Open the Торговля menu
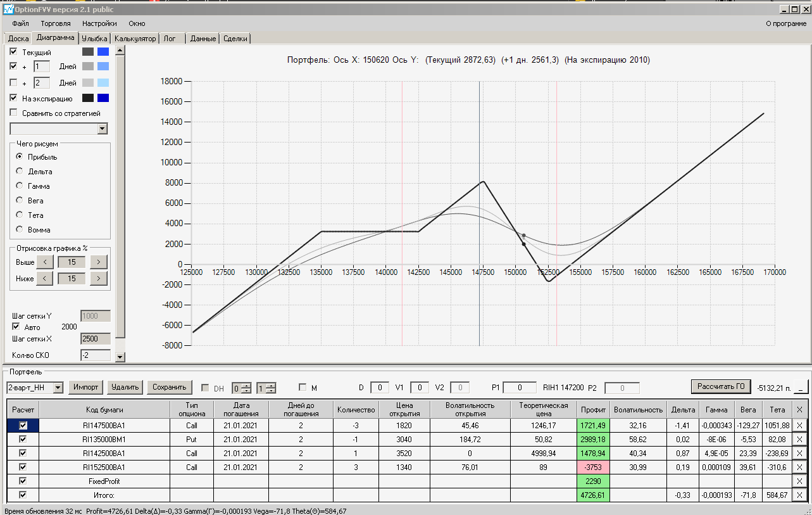This screenshot has width=812, height=515. [x=56, y=23]
